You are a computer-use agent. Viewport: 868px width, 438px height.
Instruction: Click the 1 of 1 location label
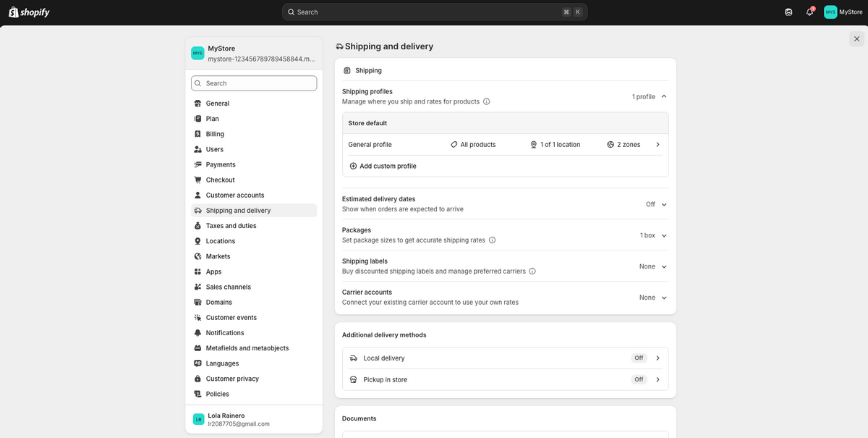(x=560, y=145)
